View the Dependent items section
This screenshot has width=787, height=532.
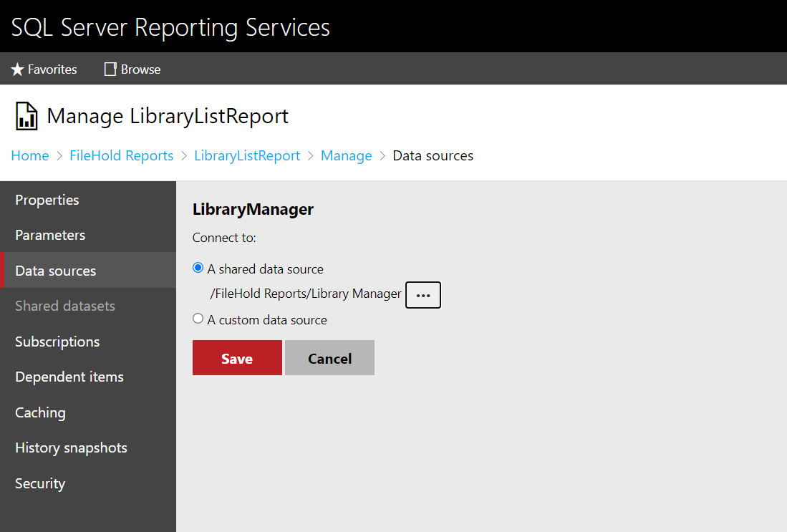(69, 377)
